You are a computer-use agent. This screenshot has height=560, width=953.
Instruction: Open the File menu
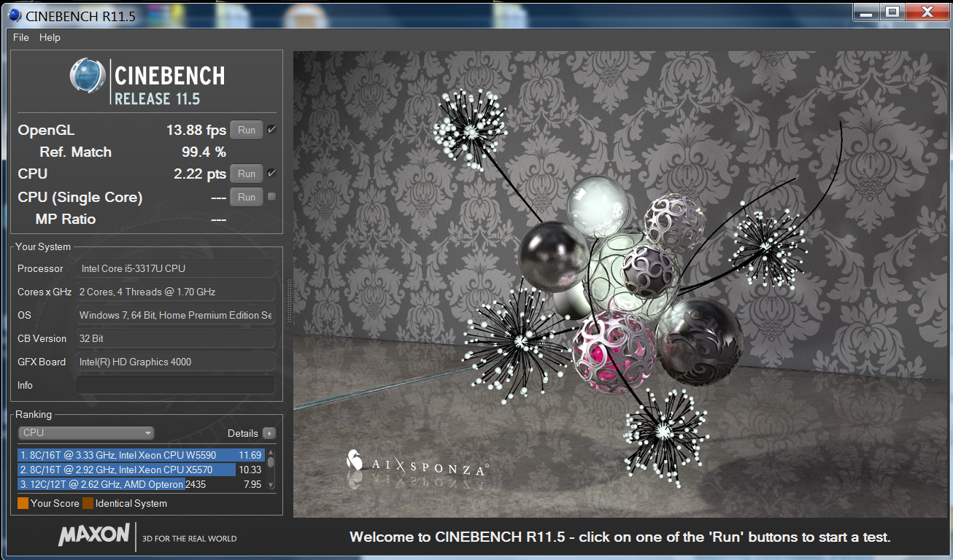[x=21, y=37]
